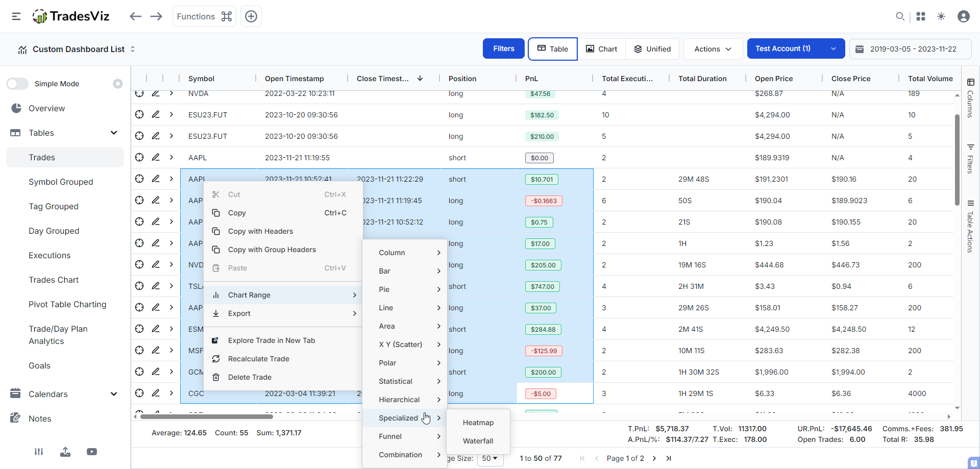Select Waterfall chart type
Screen dimensions: 980x469
[478, 441]
